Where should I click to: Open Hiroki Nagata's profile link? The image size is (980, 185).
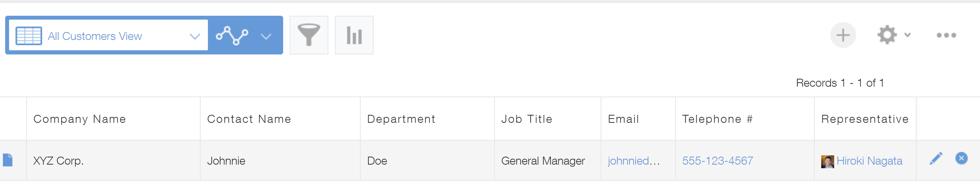[869, 161]
